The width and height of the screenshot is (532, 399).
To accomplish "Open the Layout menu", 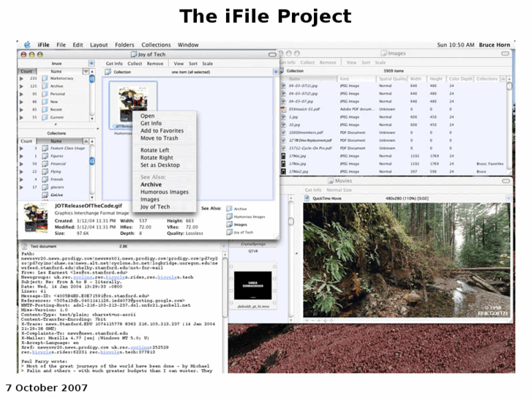I will tap(99, 45).
